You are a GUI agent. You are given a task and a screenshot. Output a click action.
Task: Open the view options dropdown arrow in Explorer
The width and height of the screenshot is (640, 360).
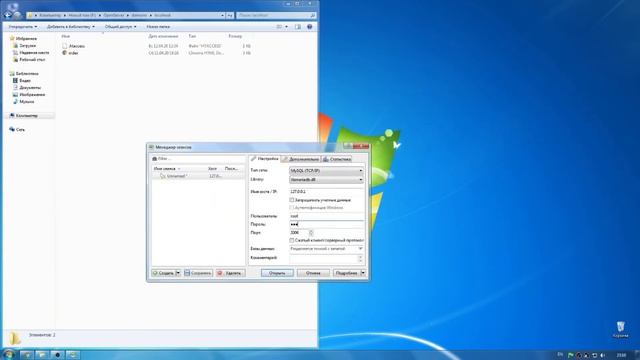coord(286,27)
